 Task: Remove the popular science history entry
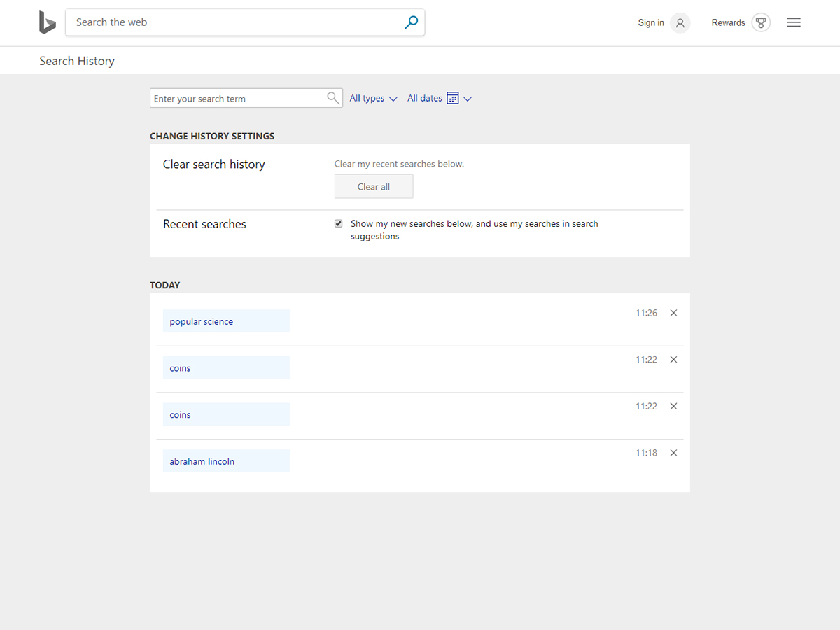click(x=673, y=313)
